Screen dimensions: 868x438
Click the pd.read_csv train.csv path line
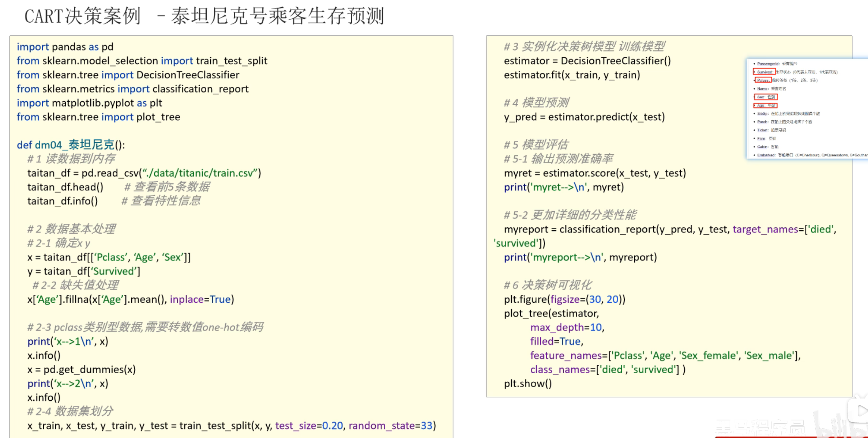pyautogui.click(x=144, y=173)
